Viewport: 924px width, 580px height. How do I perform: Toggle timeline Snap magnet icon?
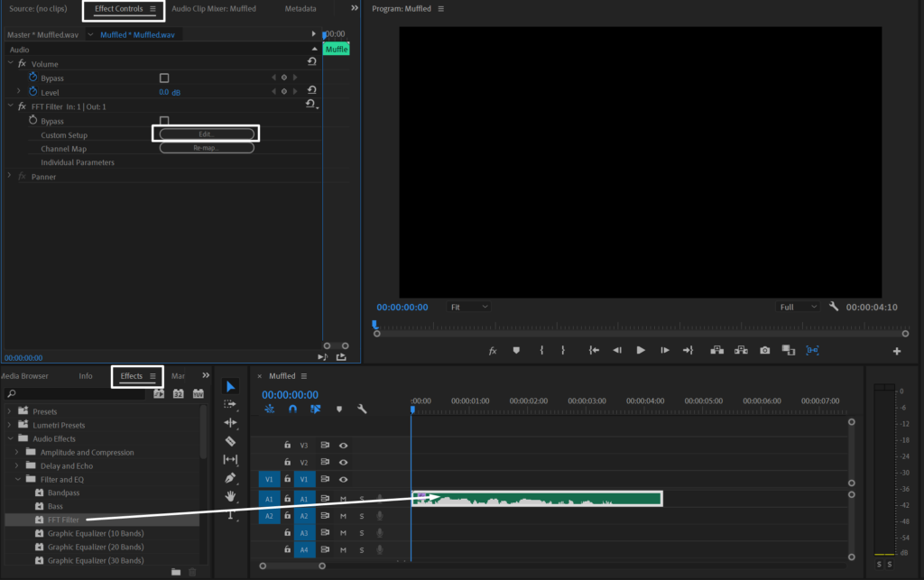coord(293,410)
